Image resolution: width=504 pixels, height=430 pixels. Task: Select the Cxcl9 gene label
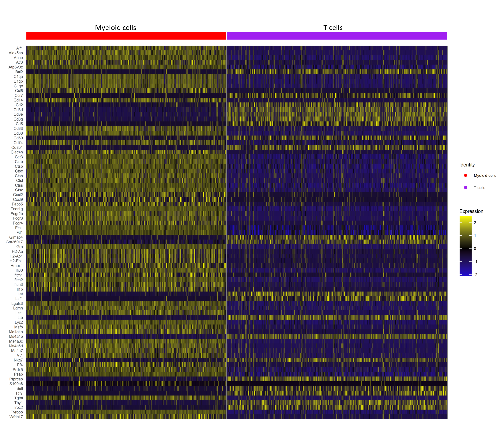[x=18, y=199]
